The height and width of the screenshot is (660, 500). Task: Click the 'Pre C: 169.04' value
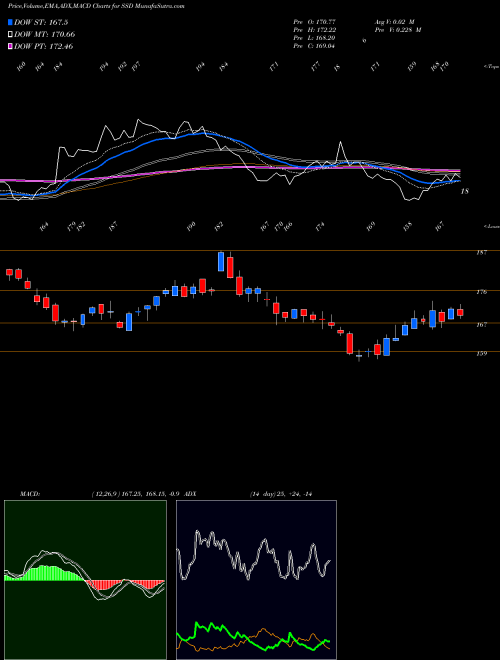(314, 46)
